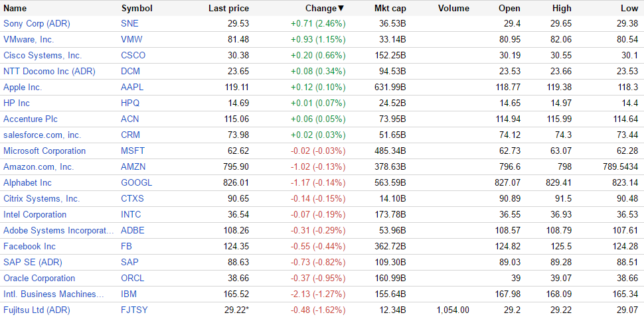Click the GOOGL ticker symbol
The height and width of the screenshot is (317, 644).
click(x=136, y=182)
